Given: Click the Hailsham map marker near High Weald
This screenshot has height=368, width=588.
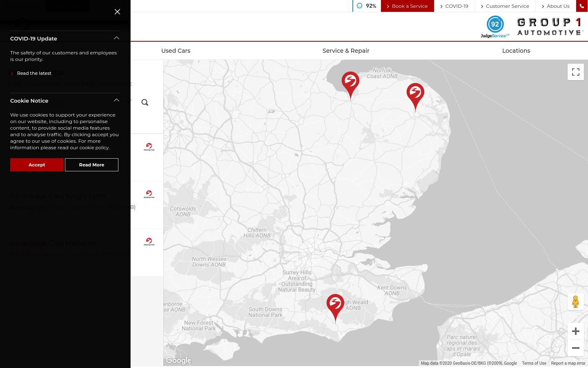Looking at the screenshot, I should tap(335, 308).
